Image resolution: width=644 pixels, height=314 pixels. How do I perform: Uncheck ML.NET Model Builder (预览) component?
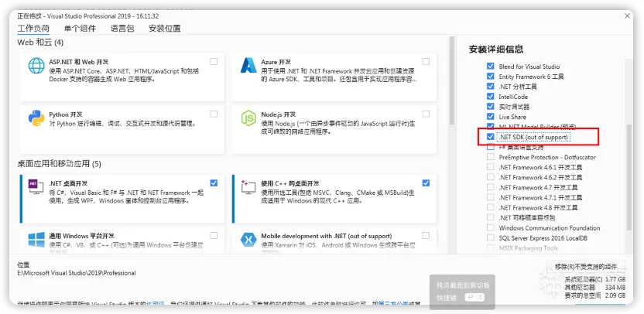pyautogui.click(x=491, y=126)
